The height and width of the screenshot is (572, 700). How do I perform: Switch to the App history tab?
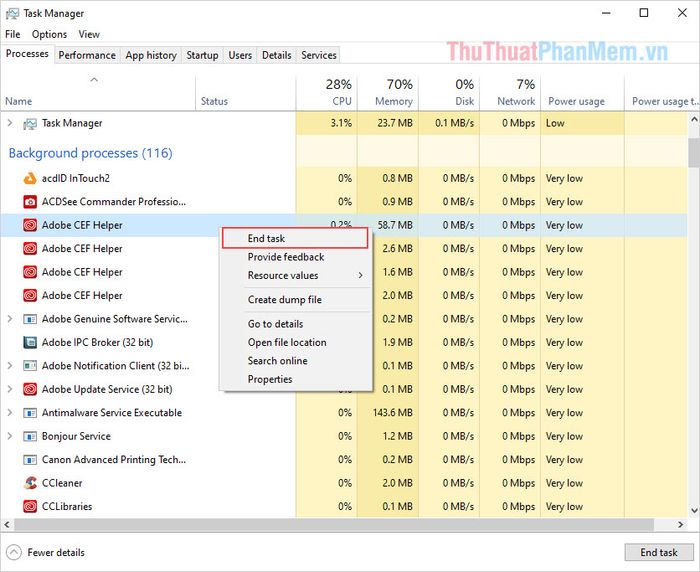pyautogui.click(x=151, y=55)
